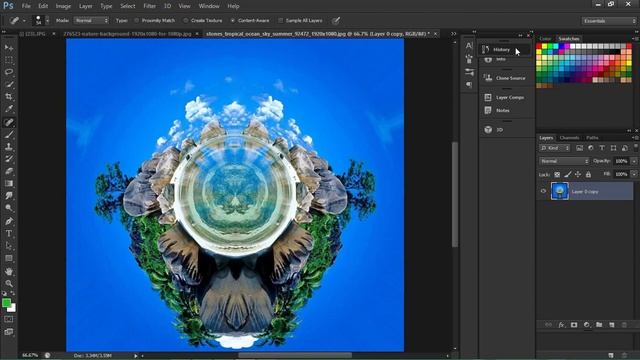
Task: Open the History panel
Action: (504, 50)
